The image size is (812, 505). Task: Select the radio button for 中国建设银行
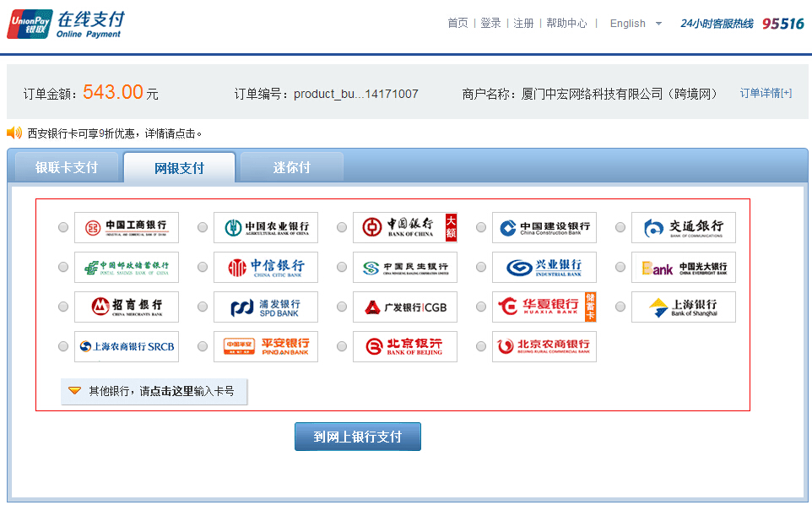[x=481, y=227]
